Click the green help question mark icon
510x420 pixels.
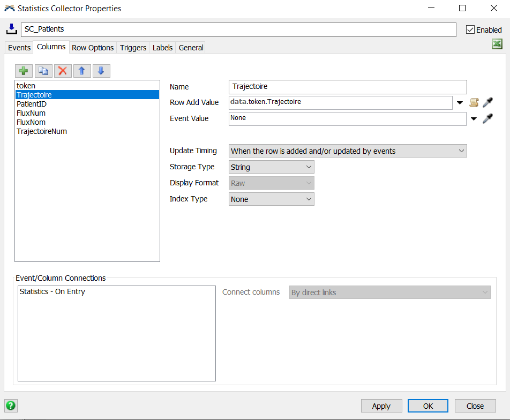[11, 406]
